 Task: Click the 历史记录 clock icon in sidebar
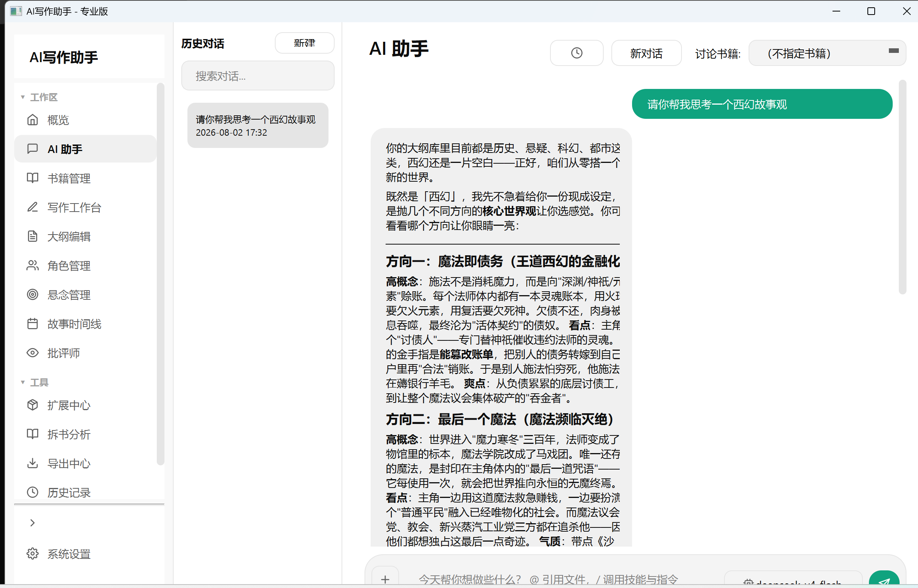33,492
